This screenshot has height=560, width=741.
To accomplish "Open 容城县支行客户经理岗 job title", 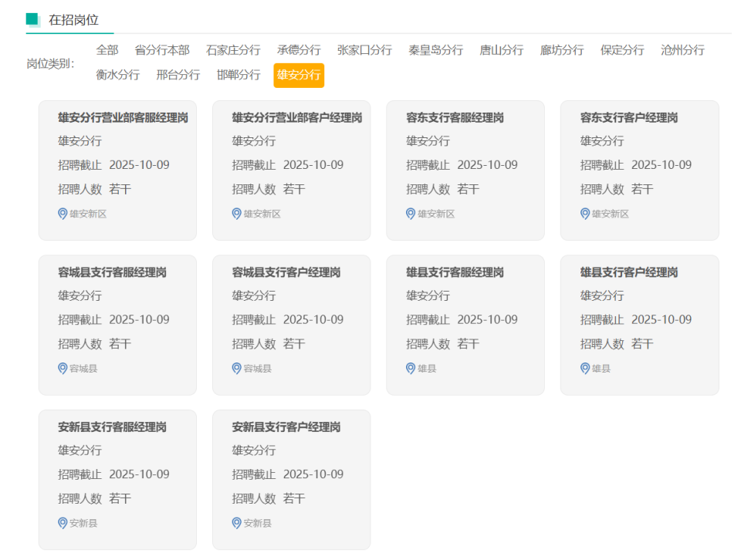I will [x=286, y=272].
